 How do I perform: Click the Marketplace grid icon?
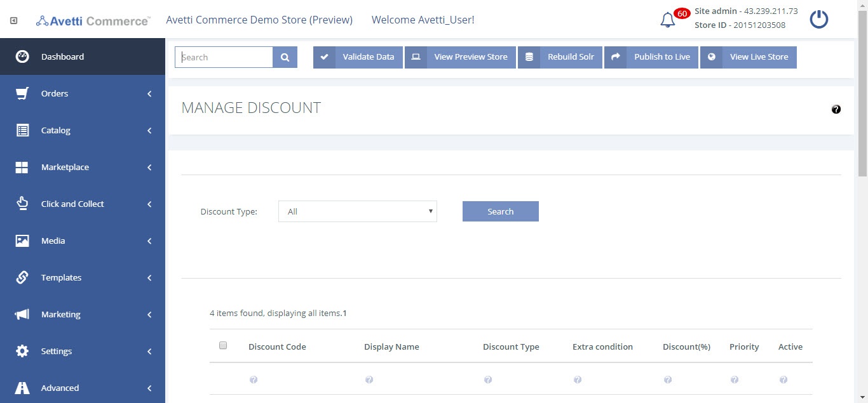click(22, 167)
